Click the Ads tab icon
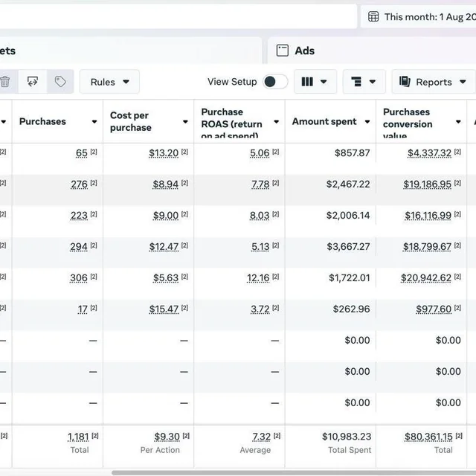This screenshot has width=476, height=476. tap(283, 51)
